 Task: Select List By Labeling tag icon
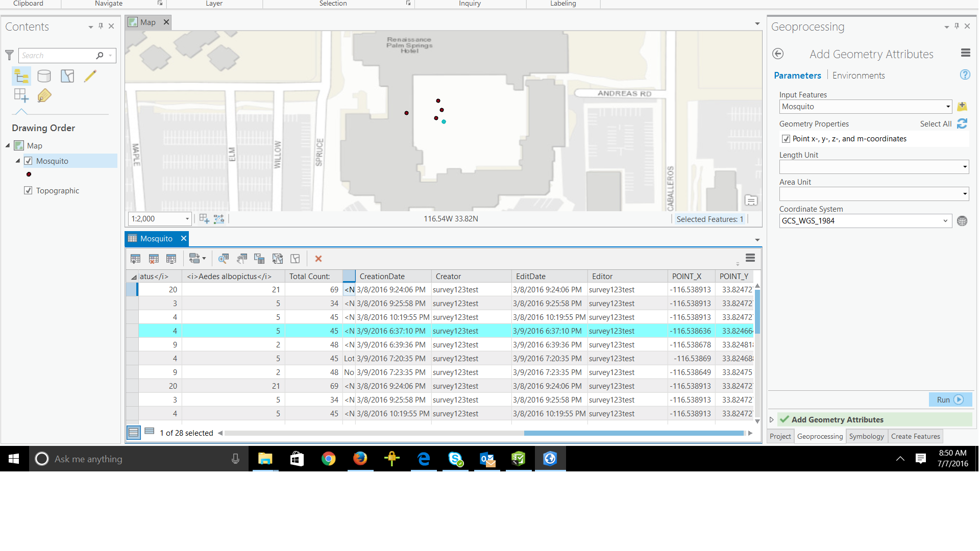[x=44, y=95]
